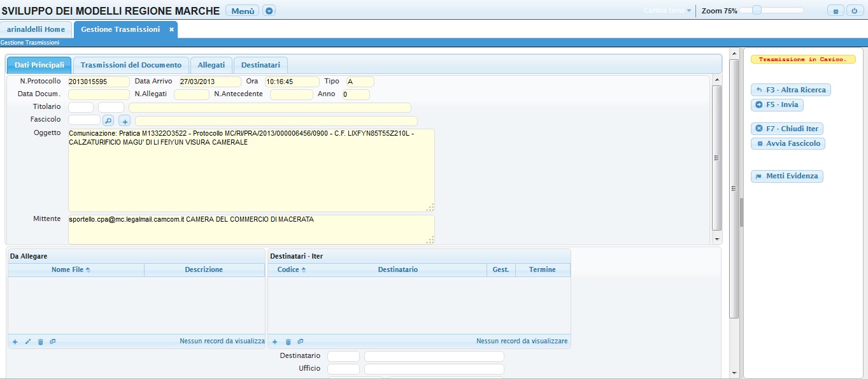The image size is (868, 379).
Task: Delete recipient with Destinatari - Iter trash icon
Action: pyautogui.click(x=288, y=342)
